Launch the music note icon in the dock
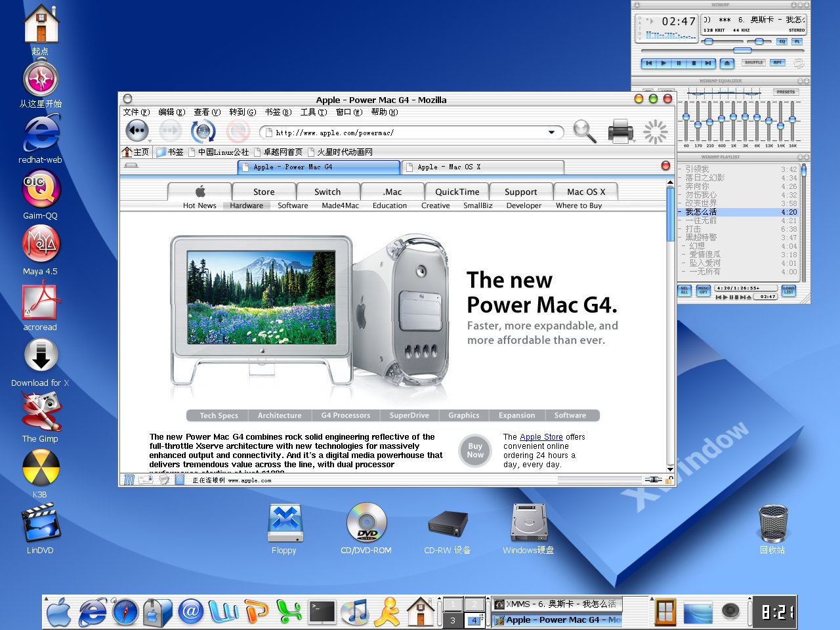 [355, 612]
